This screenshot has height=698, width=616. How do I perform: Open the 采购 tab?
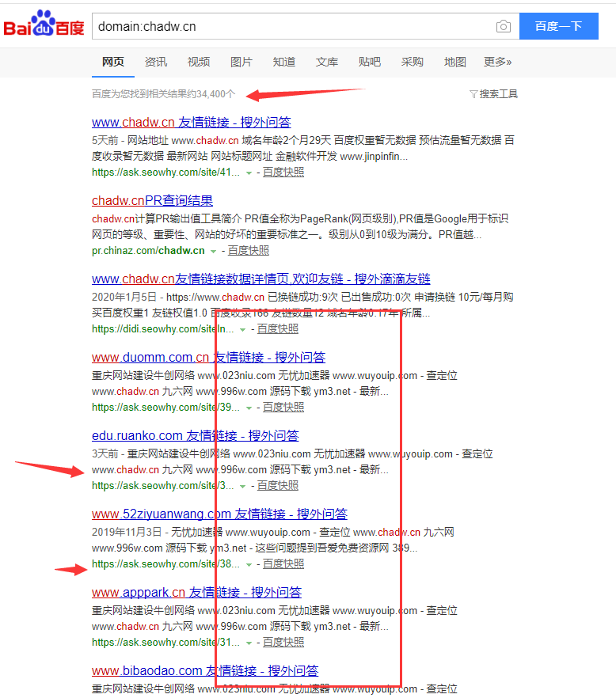tap(413, 62)
